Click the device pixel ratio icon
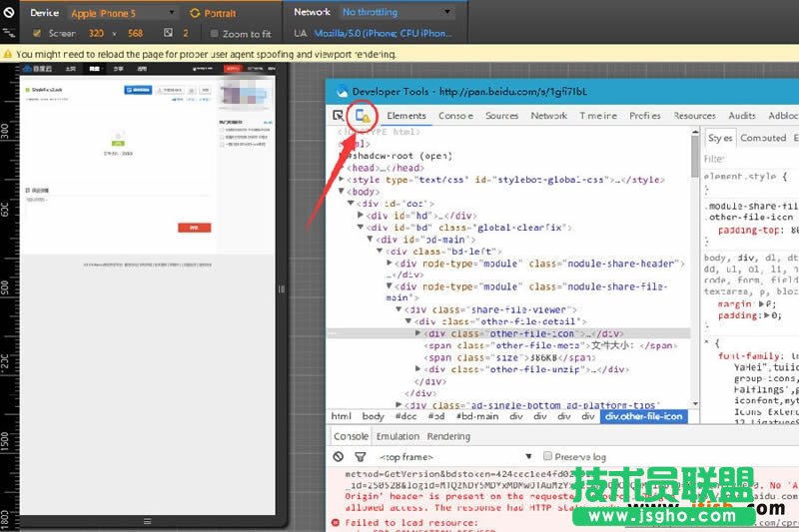799x532 pixels. point(169,34)
